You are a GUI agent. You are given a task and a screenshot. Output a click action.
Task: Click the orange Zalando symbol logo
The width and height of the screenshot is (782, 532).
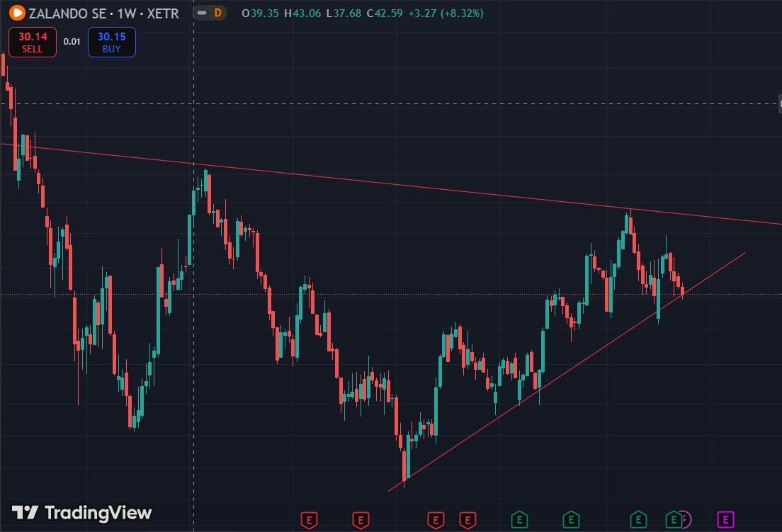point(18,13)
